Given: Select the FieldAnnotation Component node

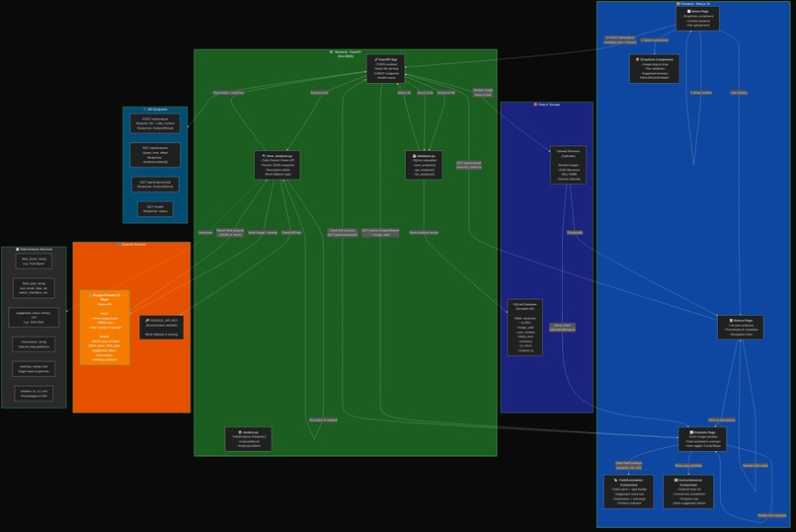Looking at the screenshot, I should point(628,492).
